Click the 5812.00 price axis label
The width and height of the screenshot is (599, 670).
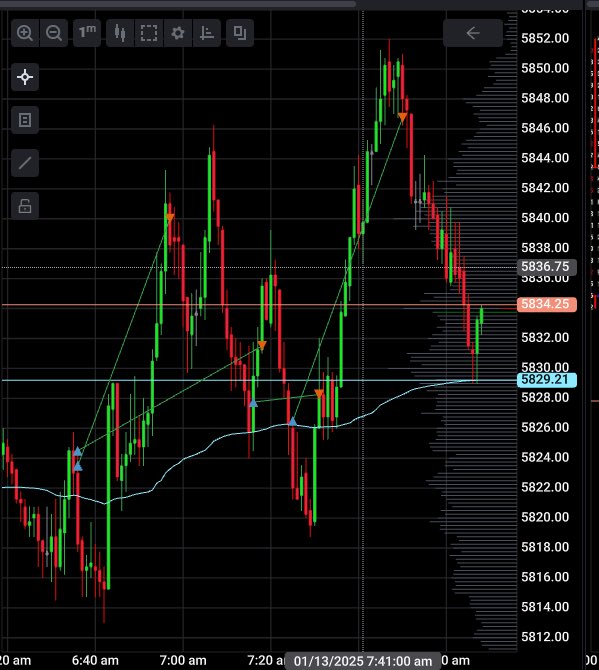(x=545, y=637)
